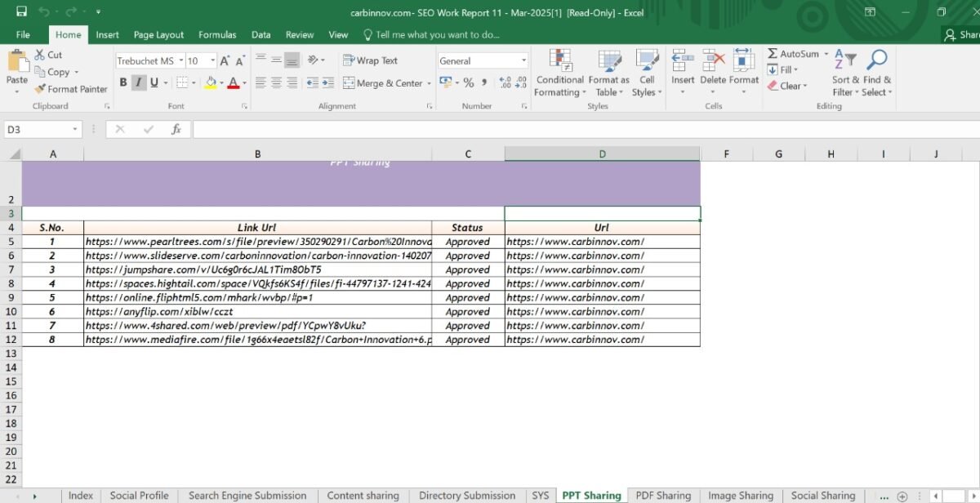Click the Tell me what you want box
This screenshot has width=980, height=503.
pos(437,35)
